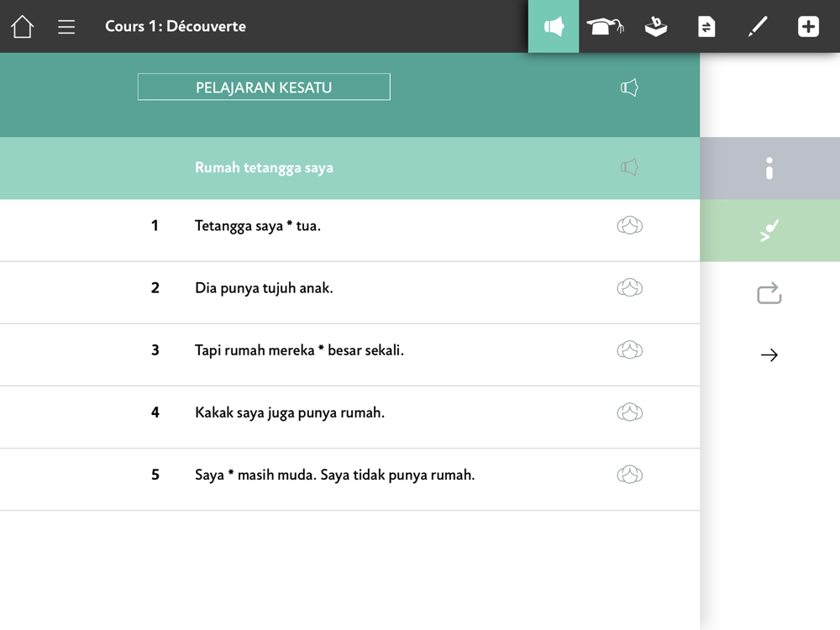Viewport: 840px width, 630px height.
Task: Select the PELAJARAN KESATU title box
Action: click(x=264, y=87)
